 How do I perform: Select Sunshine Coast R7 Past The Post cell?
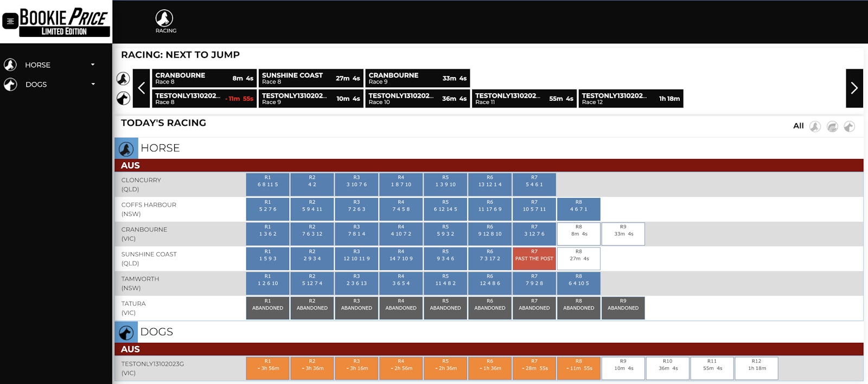pos(534,259)
